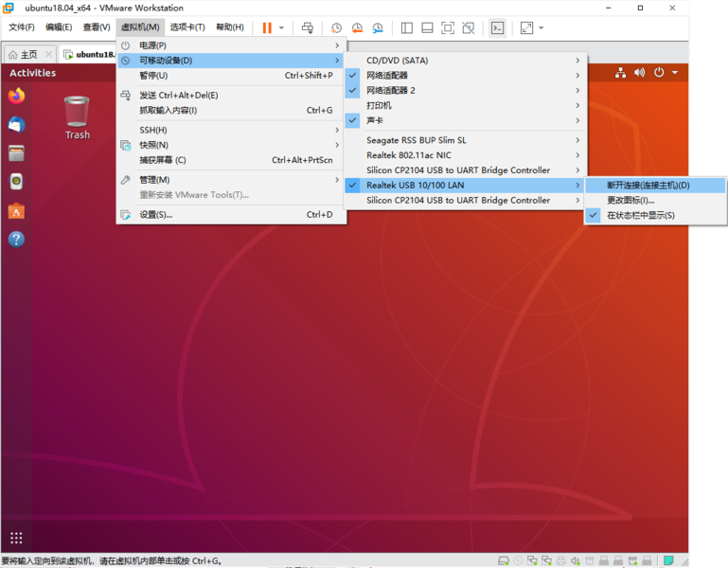
Task: Toggle the Realtek USB 10/100 LAN checked entry
Action: 465,186
